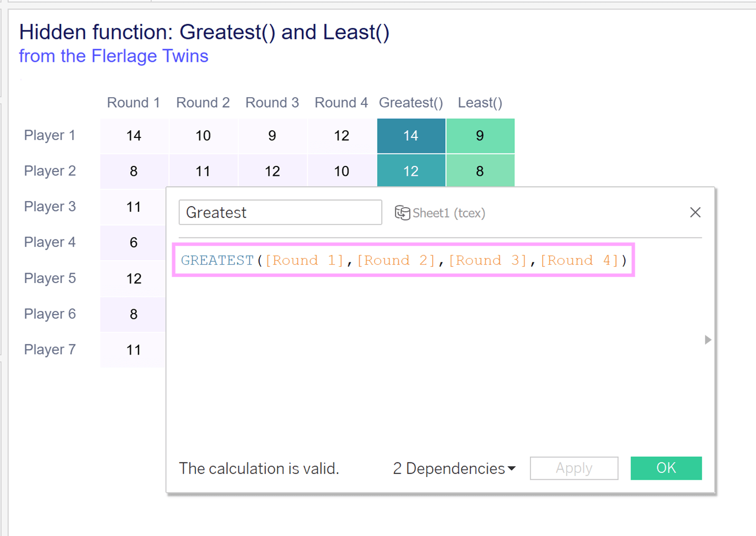Select the Round 1 column header
This screenshot has height=536, width=756.
(x=133, y=103)
